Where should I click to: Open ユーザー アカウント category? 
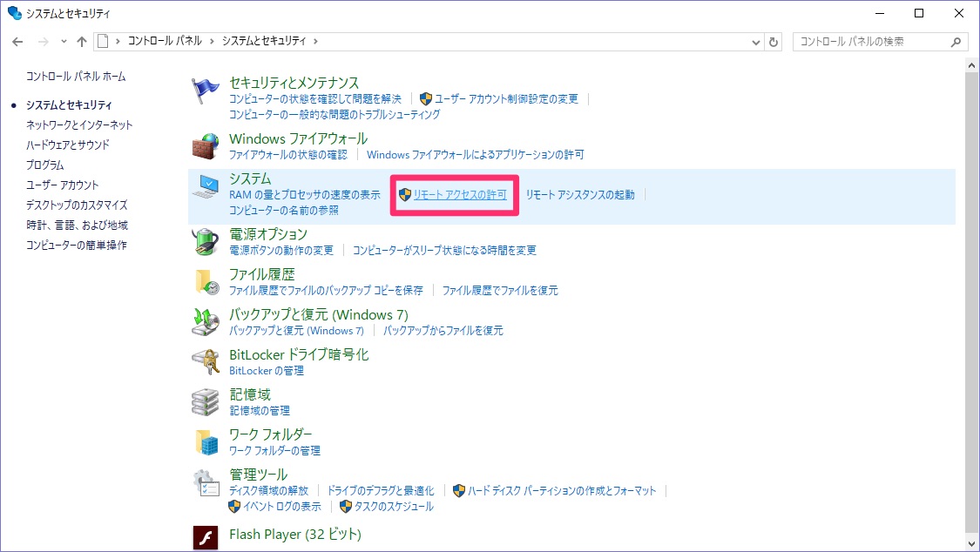(x=63, y=185)
